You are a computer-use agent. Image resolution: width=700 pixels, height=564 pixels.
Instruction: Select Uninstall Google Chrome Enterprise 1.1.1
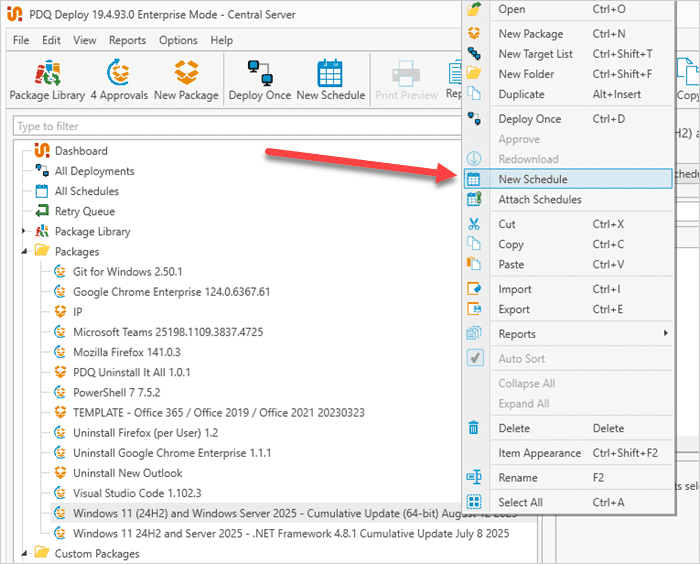172,453
